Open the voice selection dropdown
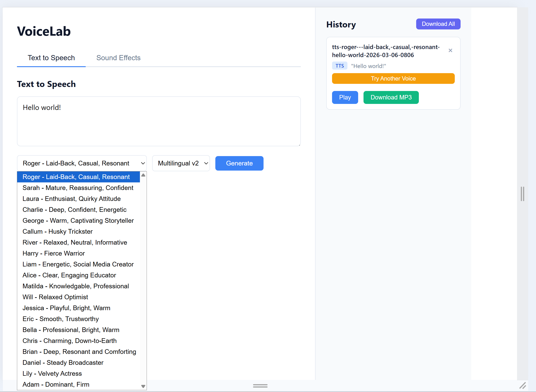This screenshot has height=392, width=536. click(82, 163)
